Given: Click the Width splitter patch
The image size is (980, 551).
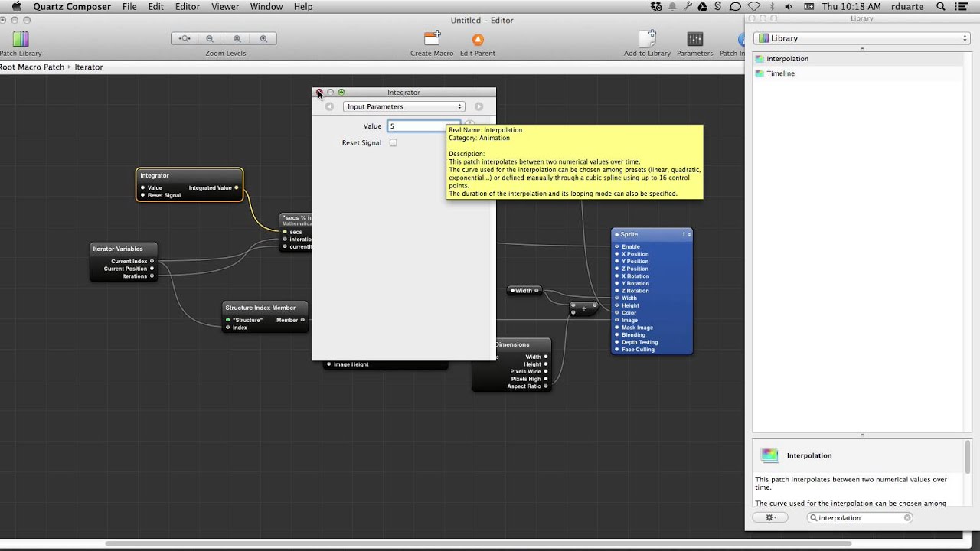Looking at the screenshot, I should (x=524, y=291).
